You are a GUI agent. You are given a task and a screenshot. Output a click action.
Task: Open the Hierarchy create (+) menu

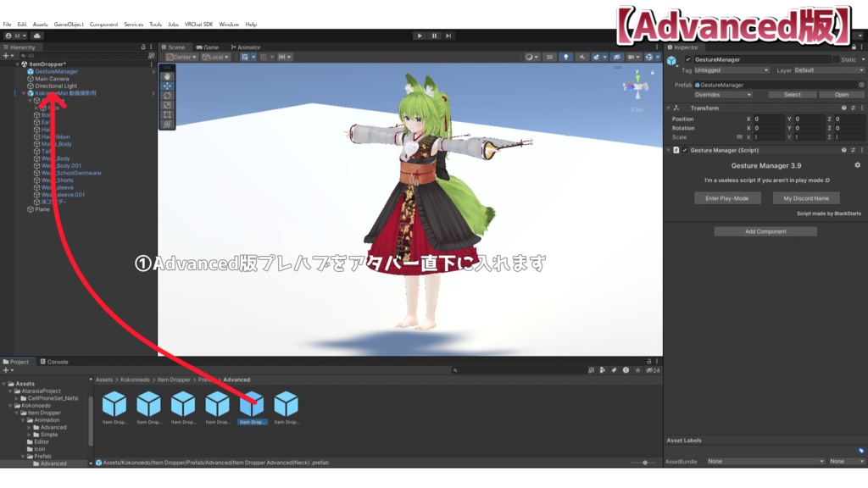tap(8, 56)
